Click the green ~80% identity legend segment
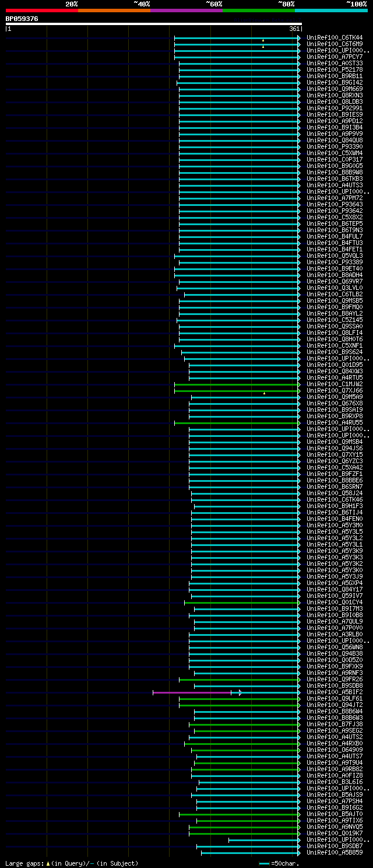Image resolution: width=373 pixels, height=868 pixels. pyautogui.click(x=259, y=10)
